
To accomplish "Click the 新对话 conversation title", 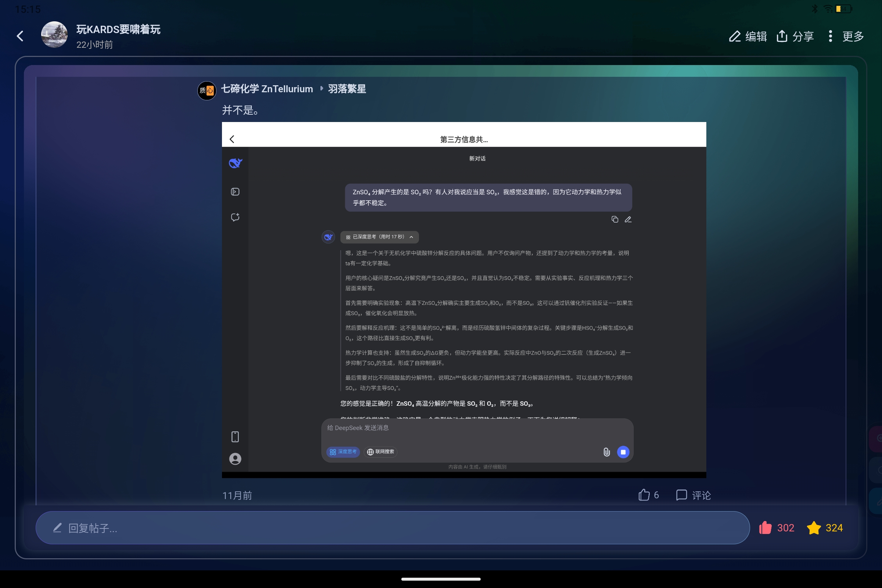I will (477, 159).
